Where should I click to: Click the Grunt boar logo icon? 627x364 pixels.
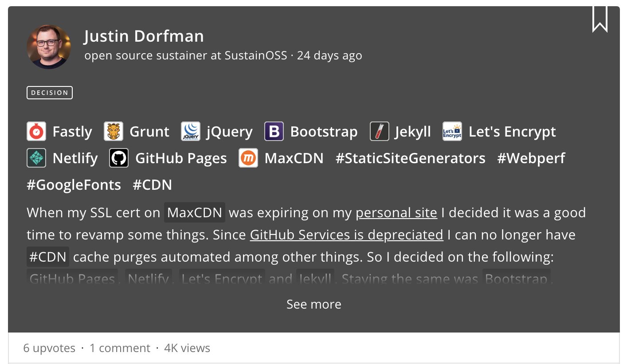pyautogui.click(x=114, y=132)
